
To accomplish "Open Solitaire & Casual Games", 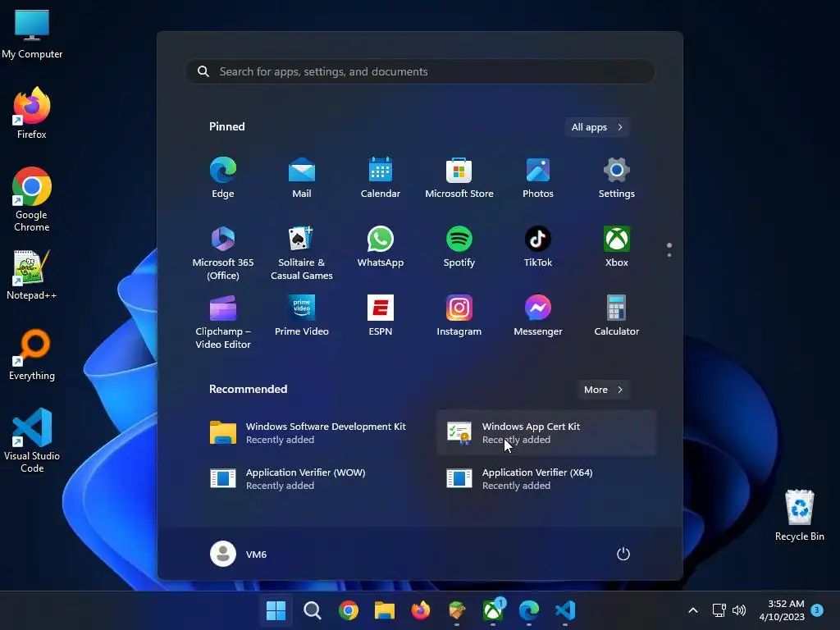I will 302,253.
